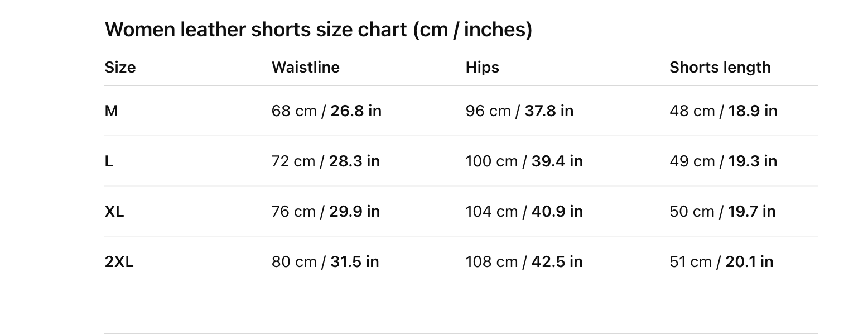Viewport: 868px width, 334px height.
Task: Select the XL size row label
Action: coord(114,212)
